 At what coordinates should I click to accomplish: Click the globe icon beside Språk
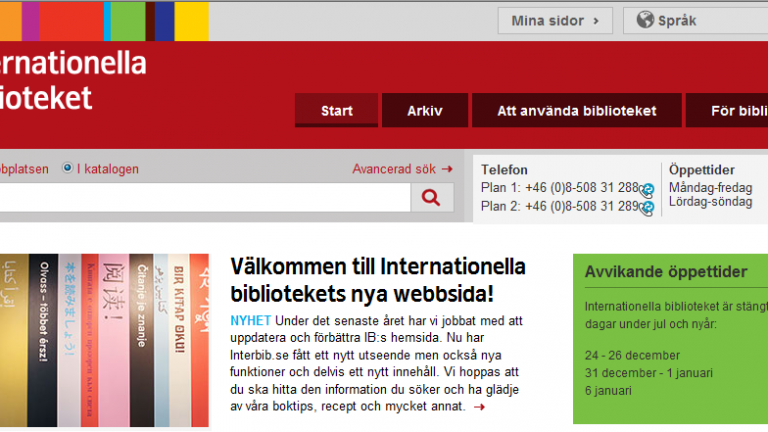(645, 20)
